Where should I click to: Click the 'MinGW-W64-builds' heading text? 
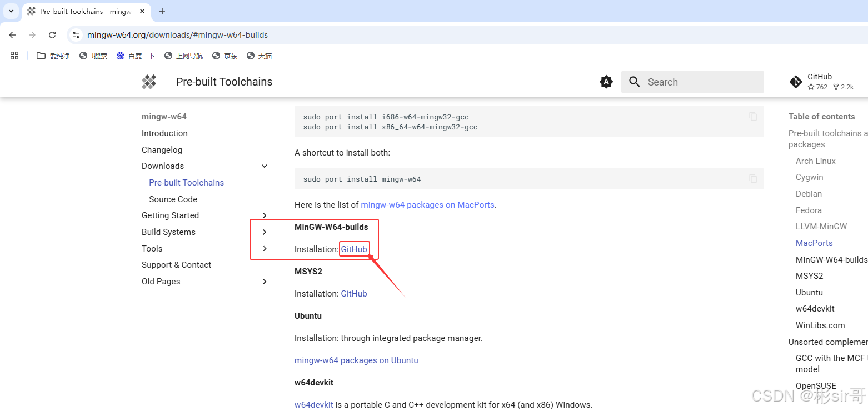(331, 227)
